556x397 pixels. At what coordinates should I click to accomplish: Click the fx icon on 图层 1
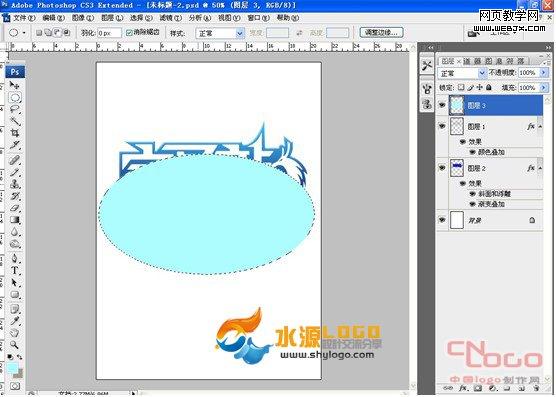coord(530,127)
